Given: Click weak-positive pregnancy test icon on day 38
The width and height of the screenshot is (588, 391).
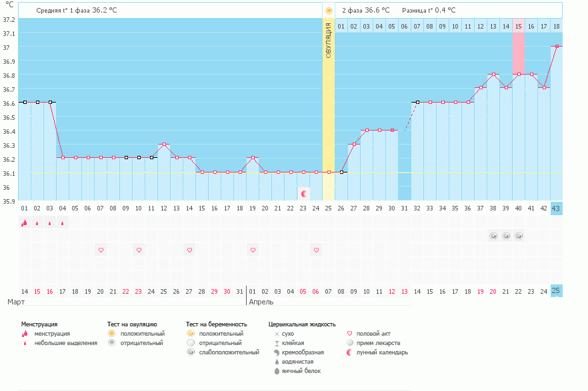Looking at the screenshot, I should click(493, 236).
